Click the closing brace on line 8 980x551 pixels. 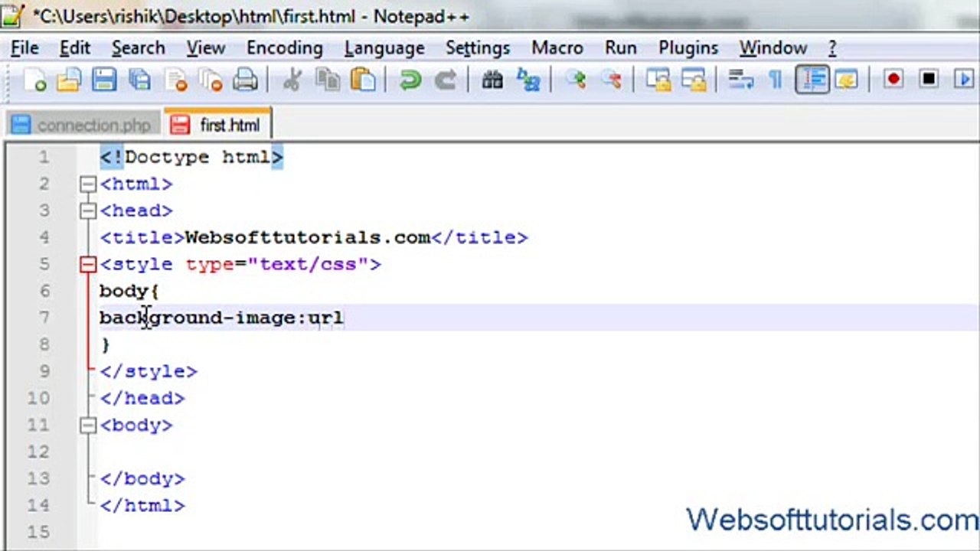coord(106,344)
